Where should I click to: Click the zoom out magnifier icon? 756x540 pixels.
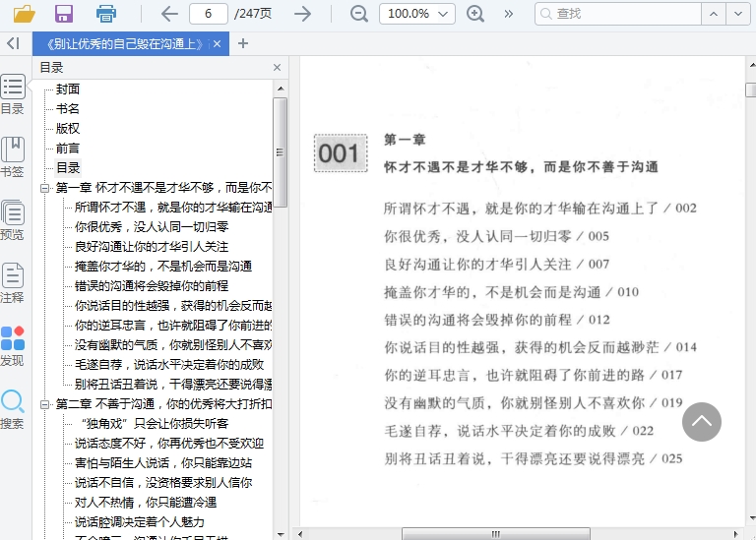pos(359,14)
